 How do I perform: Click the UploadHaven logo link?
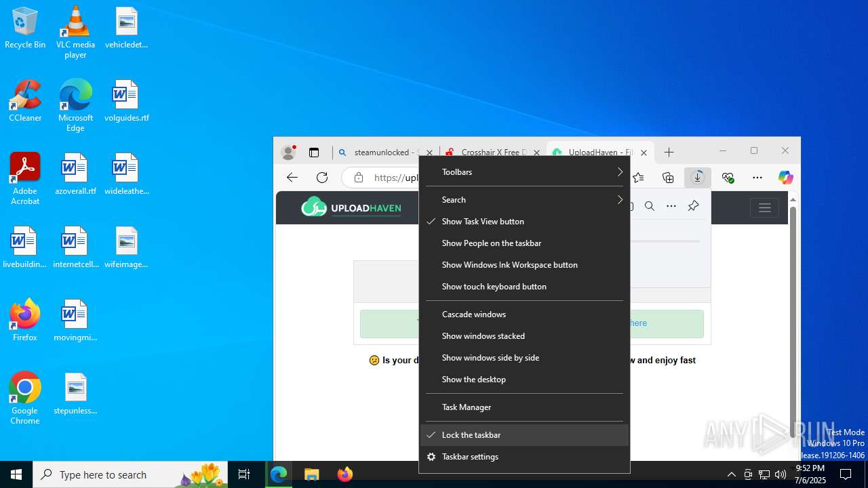pyautogui.click(x=351, y=207)
